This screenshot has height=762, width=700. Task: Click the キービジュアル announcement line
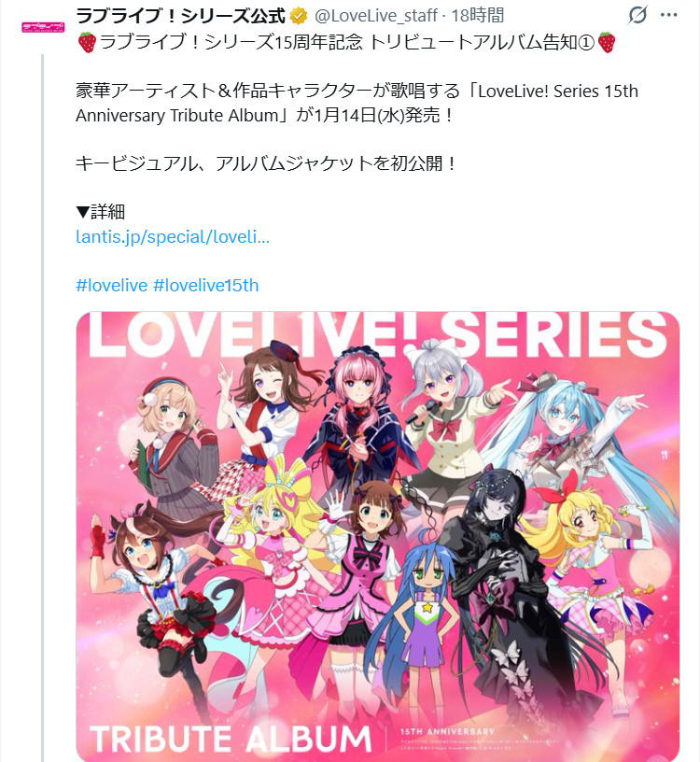pos(266,163)
